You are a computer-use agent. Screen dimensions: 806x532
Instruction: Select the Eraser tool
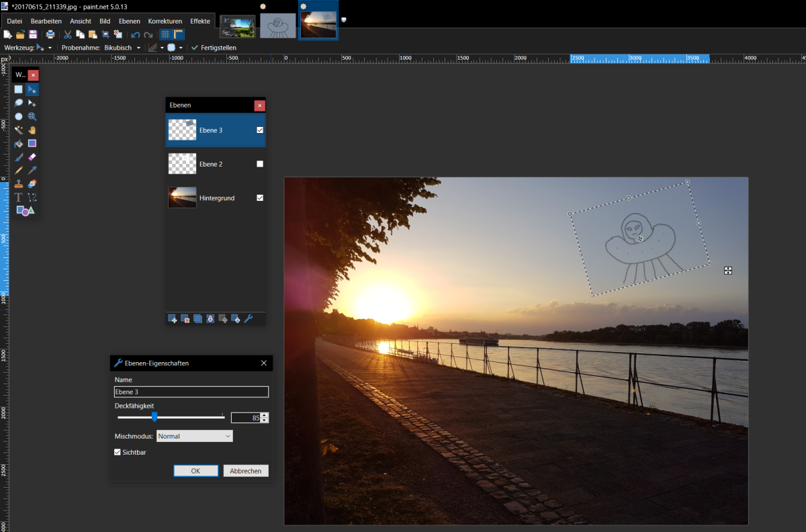(32, 157)
